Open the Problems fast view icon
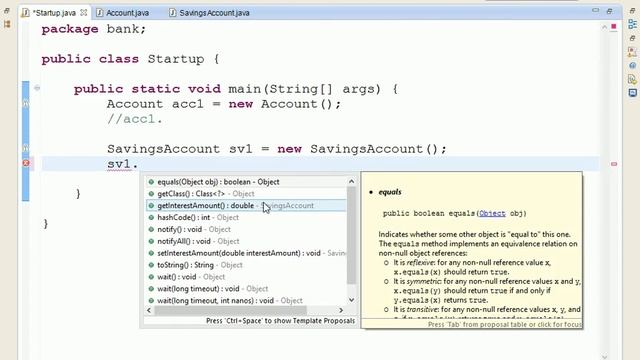The width and height of the screenshot is (640, 360). pos(633,52)
